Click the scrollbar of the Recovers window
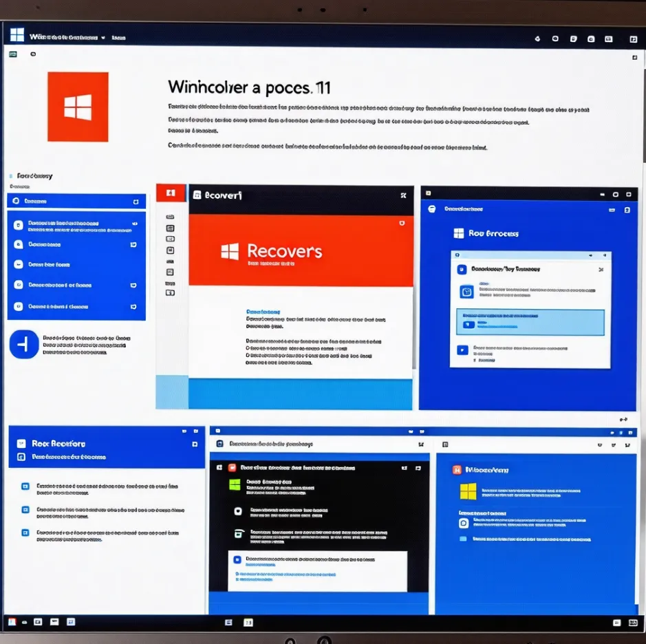 (413, 328)
